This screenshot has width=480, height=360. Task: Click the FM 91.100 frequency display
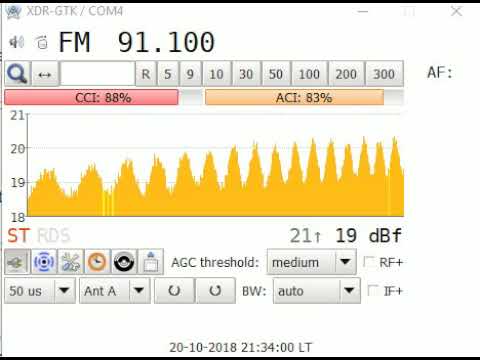pyautogui.click(x=137, y=42)
